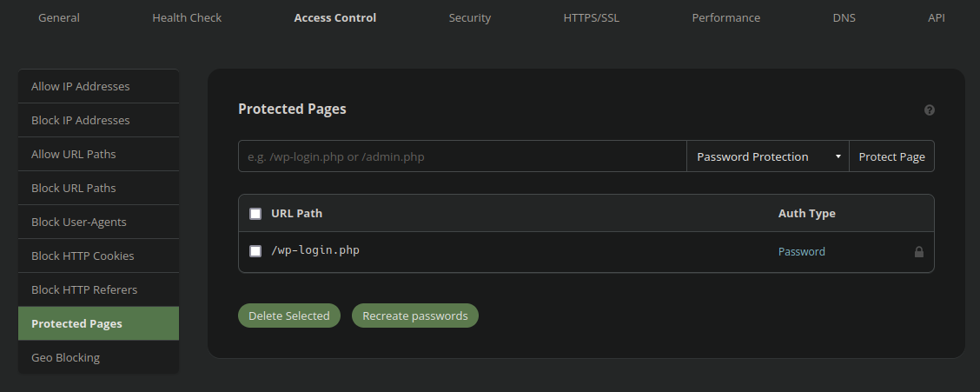
Task: Go to the Health Check tab
Action: [187, 17]
